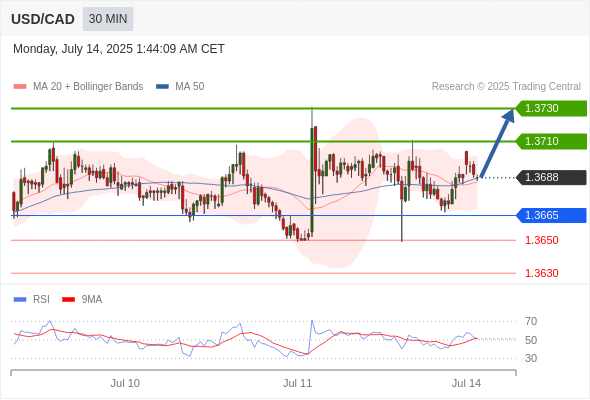This screenshot has width=590, height=400.
Task: Click the blue MA 50 legend swatch
Action: (x=162, y=87)
